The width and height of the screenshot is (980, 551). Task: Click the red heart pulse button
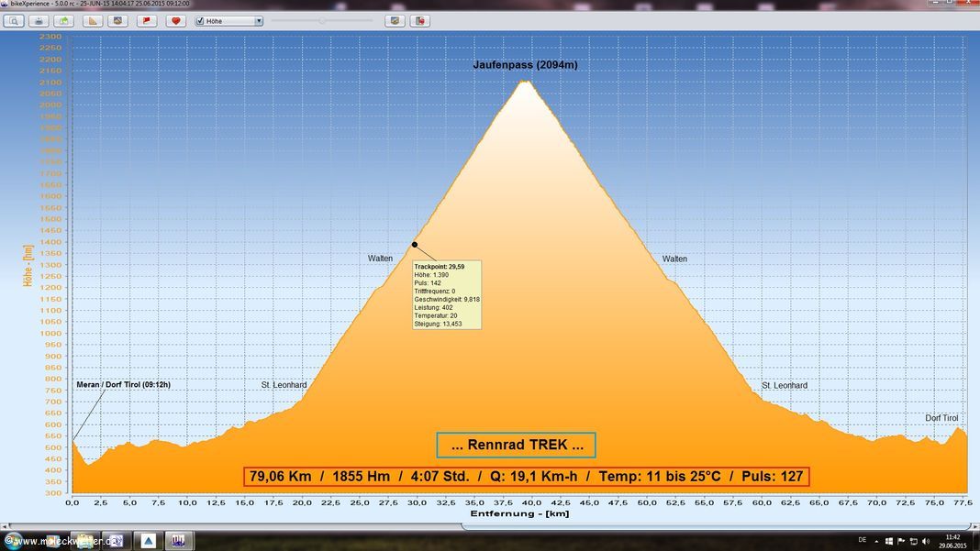click(175, 20)
